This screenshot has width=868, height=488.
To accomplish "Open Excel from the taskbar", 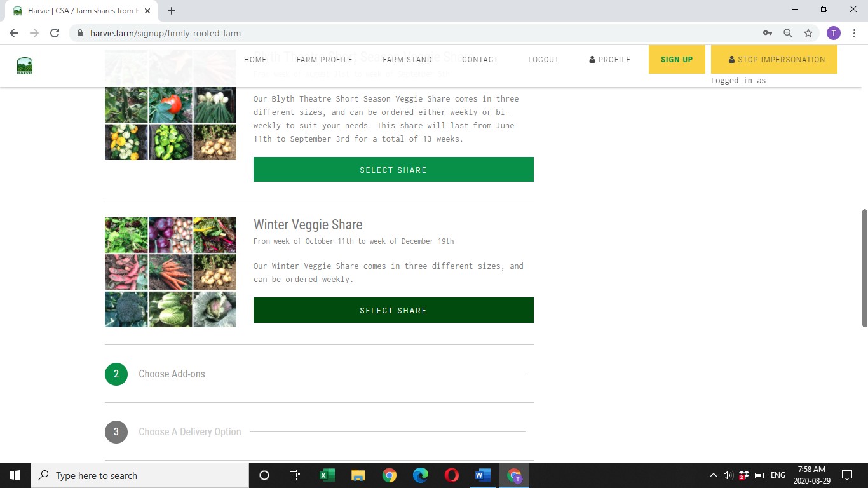I will (x=327, y=475).
